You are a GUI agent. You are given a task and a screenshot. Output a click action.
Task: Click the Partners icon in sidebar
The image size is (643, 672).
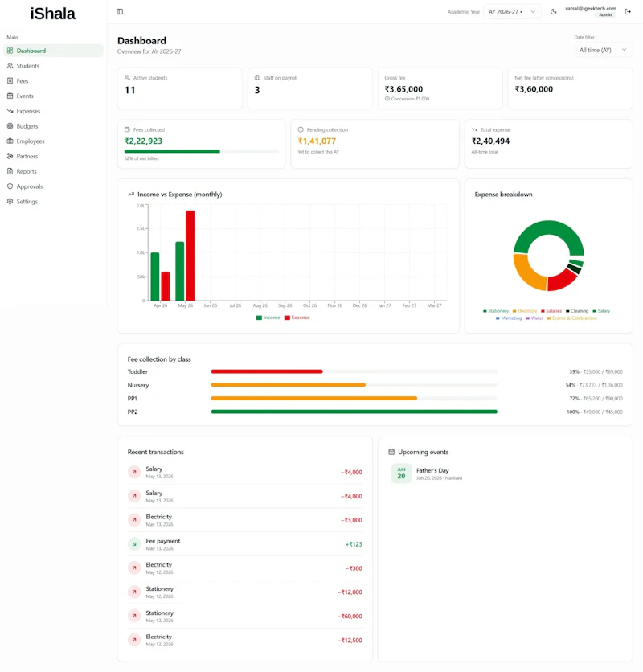point(10,156)
